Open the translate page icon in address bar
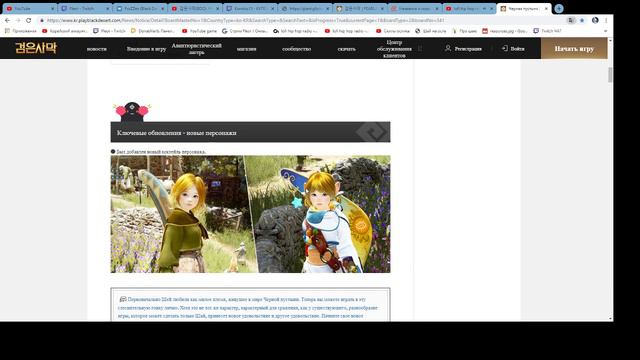This screenshot has width=640, height=360. (571, 20)
